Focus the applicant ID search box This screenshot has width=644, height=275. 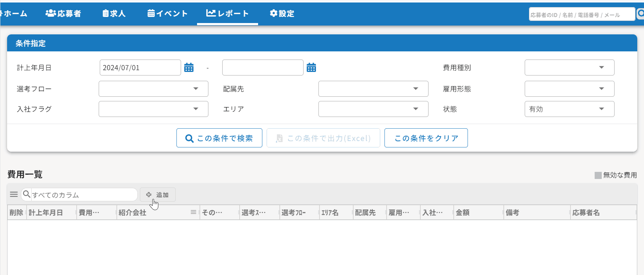pos(582,14)
